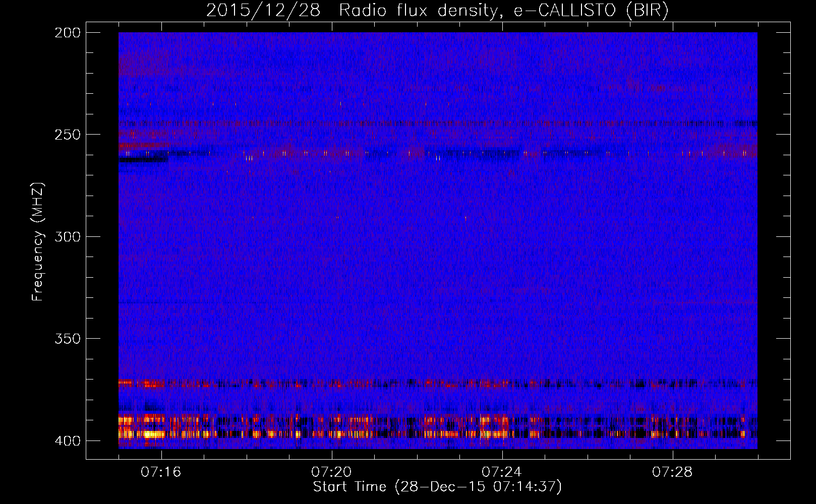The width and height of the screenshot is (816, 504).
Task: Click the 'Start Time (28-Dec-15 07:14:37)' label
Action: point(437,487)
